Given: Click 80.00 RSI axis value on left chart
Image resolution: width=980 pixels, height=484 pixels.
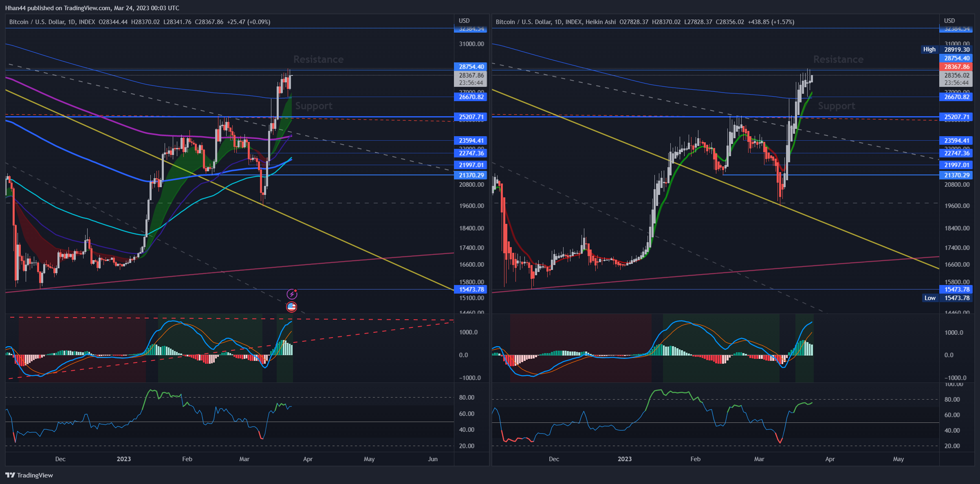Looking at the screenshot, I should [x=467, y=398].
